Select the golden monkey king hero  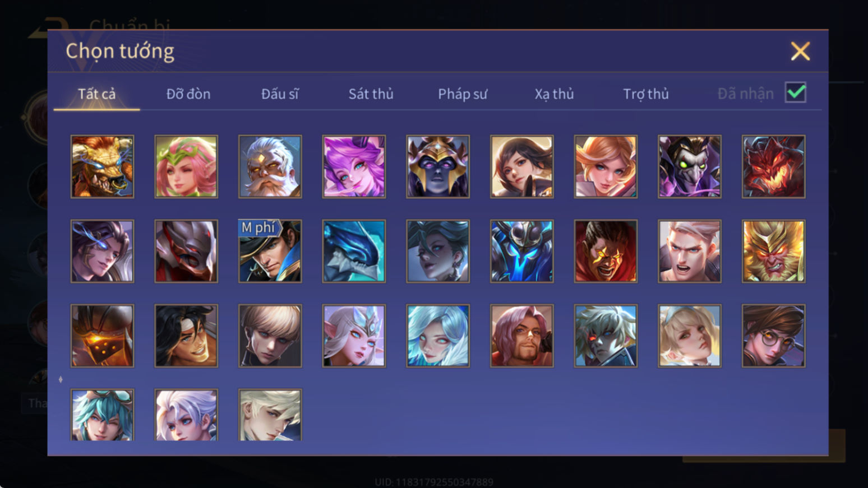[x=773, y=251]
